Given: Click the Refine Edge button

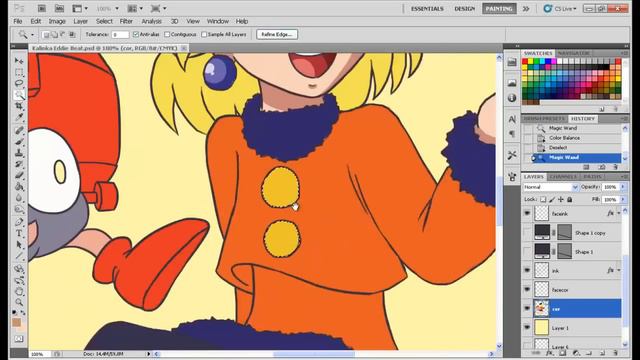Looking at the screenshot, I should [x=277, y=35].
